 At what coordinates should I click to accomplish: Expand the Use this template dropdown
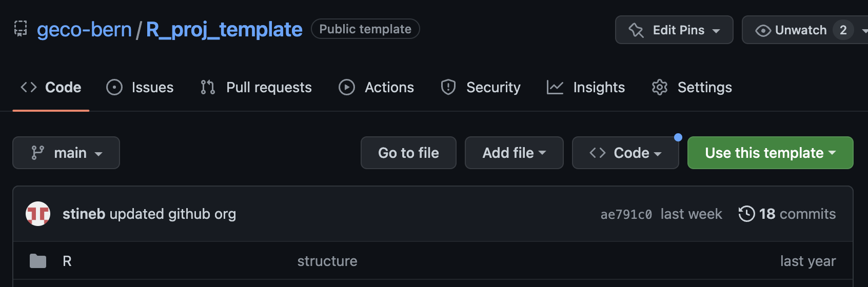[x=770, y=153]
